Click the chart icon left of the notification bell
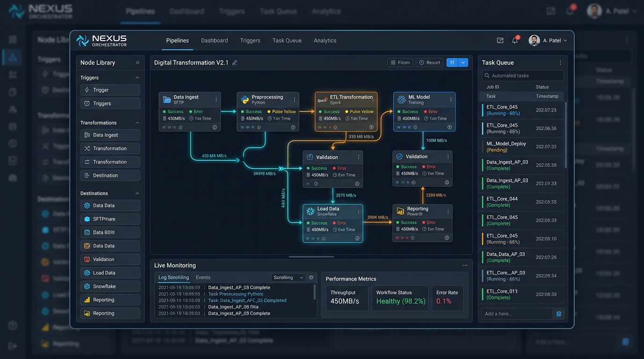 click(x=500, y=41)
